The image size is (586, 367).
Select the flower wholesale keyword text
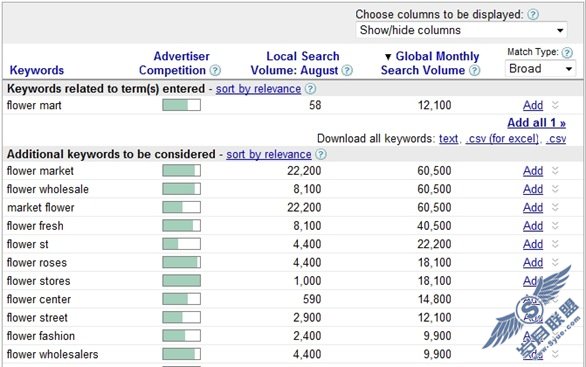click(48, 189)
